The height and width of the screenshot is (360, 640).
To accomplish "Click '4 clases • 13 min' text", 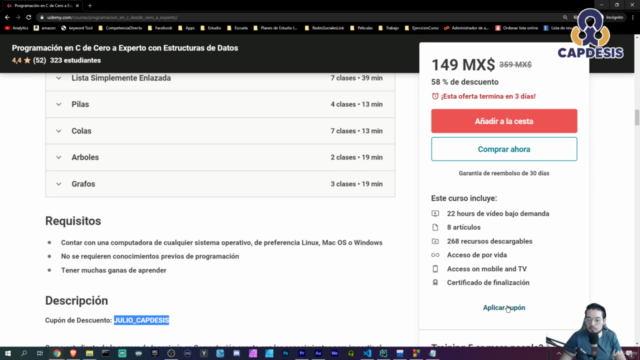I will coord(356,104).
